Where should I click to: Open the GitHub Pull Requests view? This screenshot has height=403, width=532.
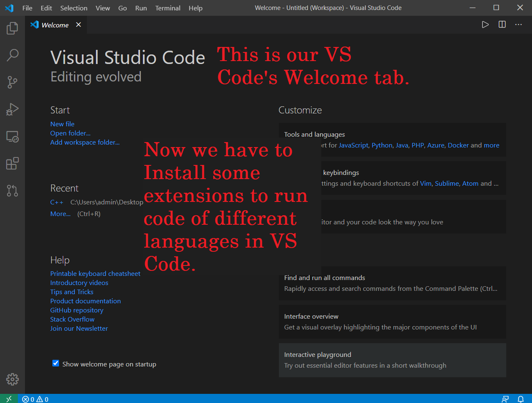pos(12,190)
